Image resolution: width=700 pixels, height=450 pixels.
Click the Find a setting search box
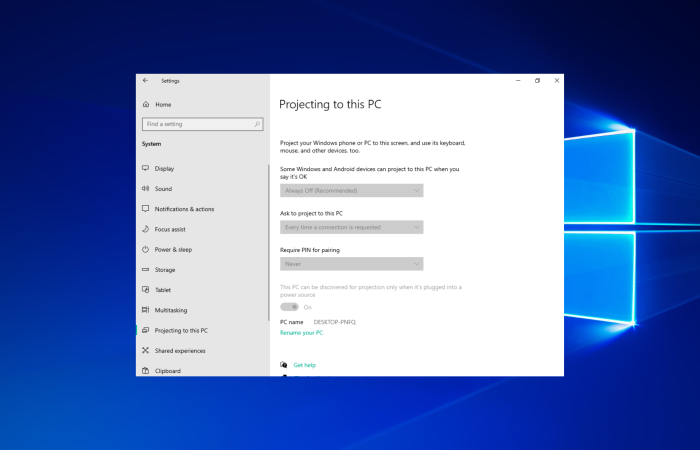tap(203, 124)
